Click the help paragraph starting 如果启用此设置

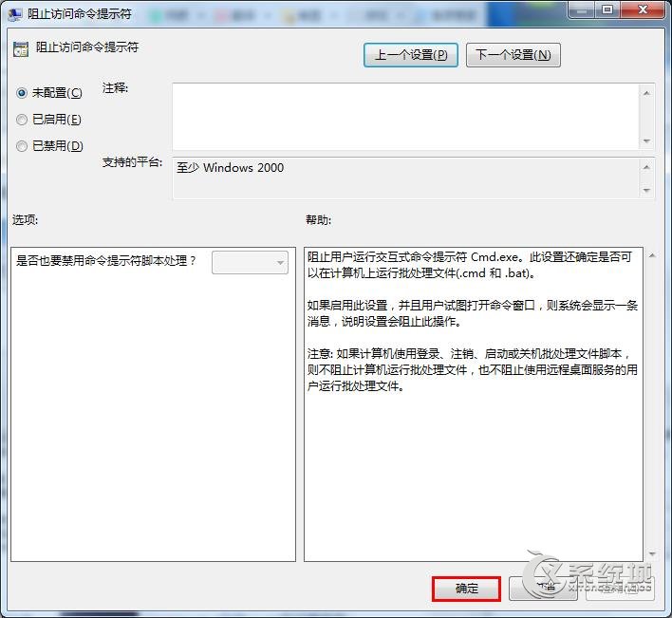pyautogui.click(x=473, y=313)
